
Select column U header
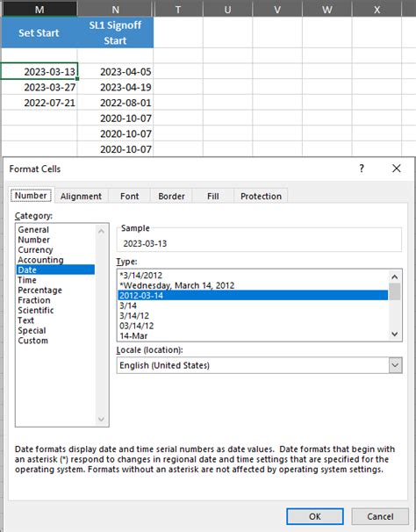[x=227, y=9]
